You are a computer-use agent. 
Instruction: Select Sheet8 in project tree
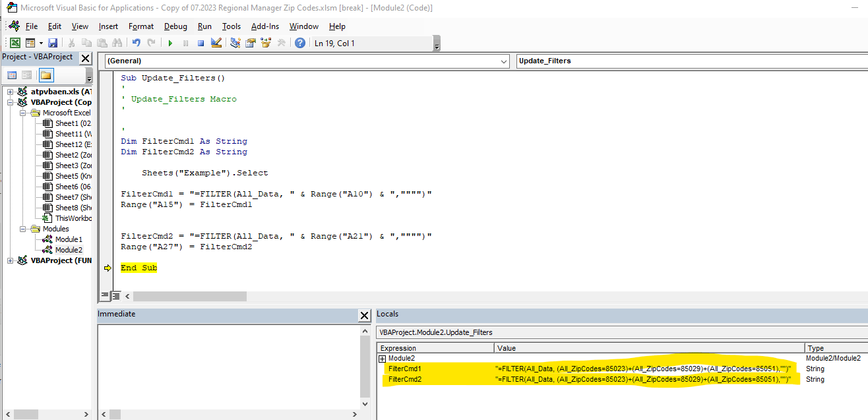[67, 208]
